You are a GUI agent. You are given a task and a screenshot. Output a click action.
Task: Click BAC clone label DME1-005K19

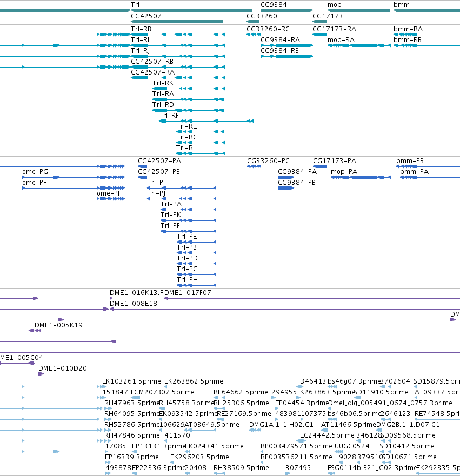tap(58, 325)
